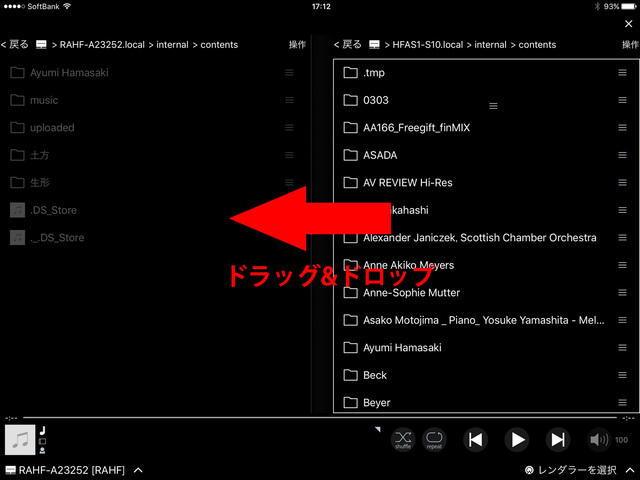Open the right pane 操作 menu

(625, 45)
